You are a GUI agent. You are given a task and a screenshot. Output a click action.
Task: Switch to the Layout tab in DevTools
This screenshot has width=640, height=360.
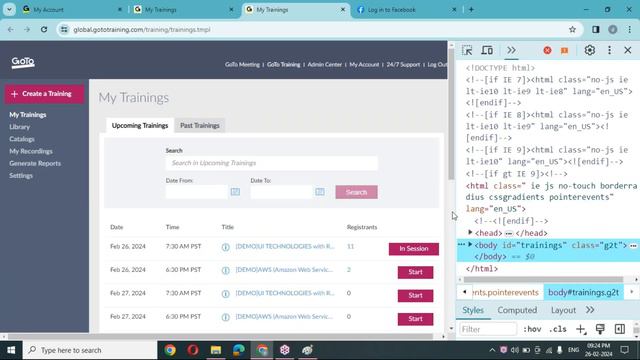[x=563, y=310]
